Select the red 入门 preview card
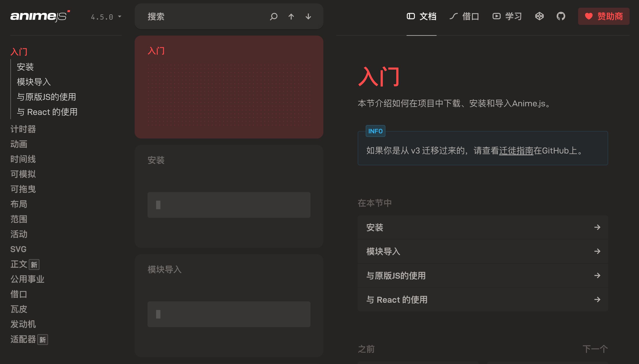Image resolution: width=639 pixels, height=364 pixels. (x=229, y=87)
